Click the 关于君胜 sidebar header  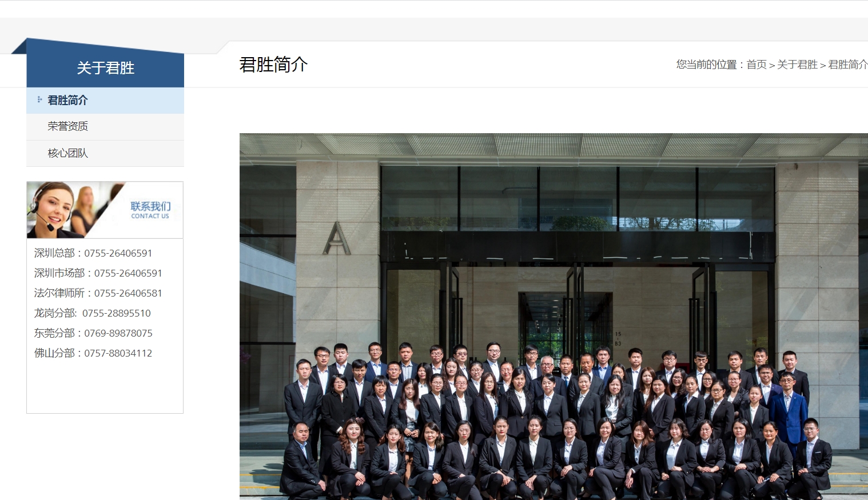coord(105,68)
